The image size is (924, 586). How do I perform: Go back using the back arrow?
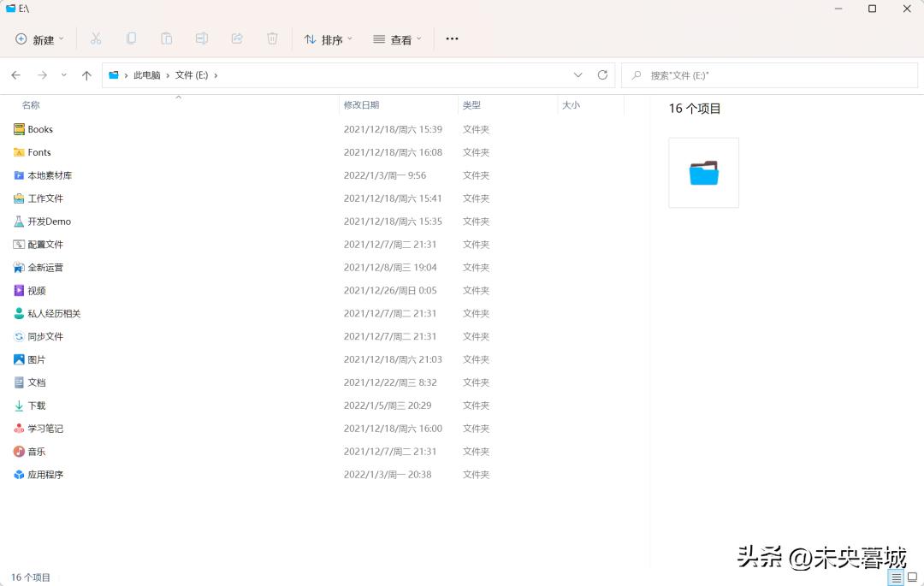tap(15, 75)
